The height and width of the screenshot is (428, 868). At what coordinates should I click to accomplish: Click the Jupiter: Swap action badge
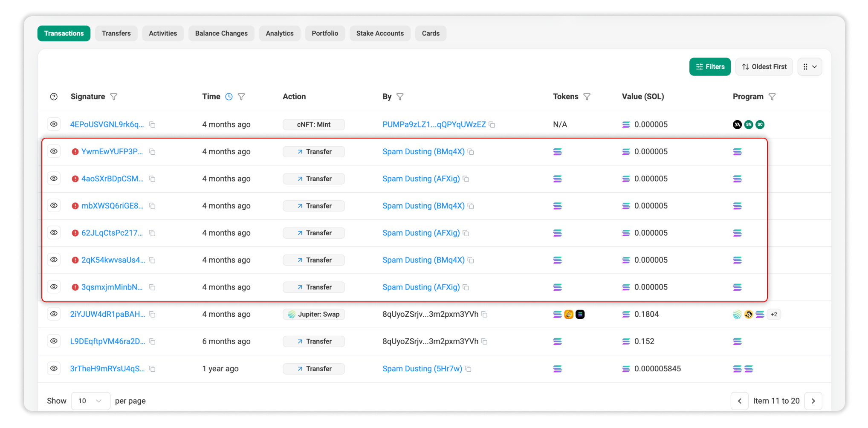[314, 315]
